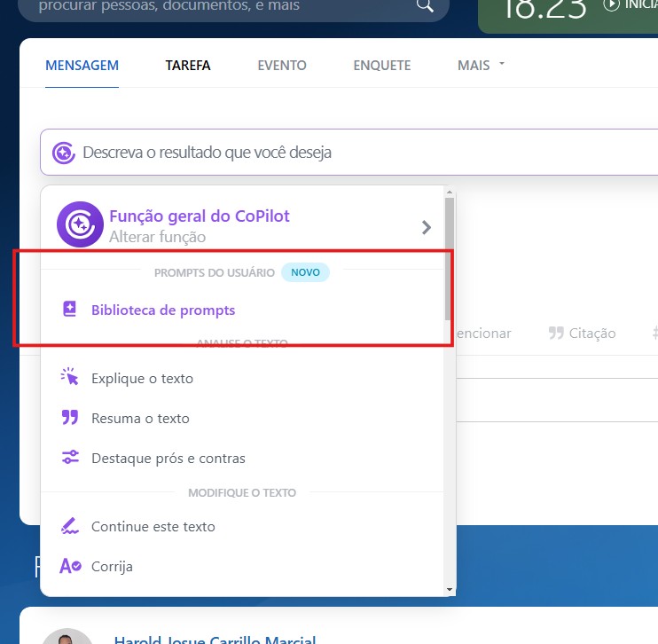Click the Corrija spell-check icon
Viewport: 658px width, 644px height.
(x=69, y=566)
